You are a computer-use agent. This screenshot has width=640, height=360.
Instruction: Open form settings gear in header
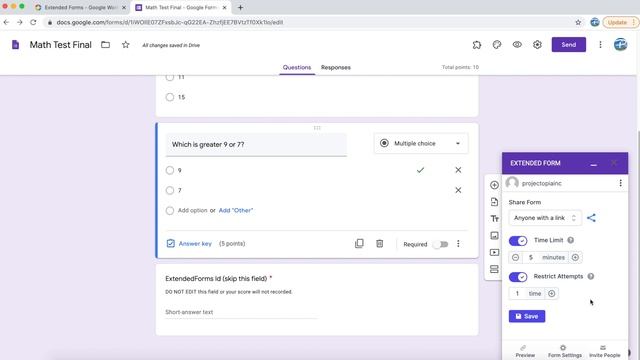pyautogui.click(x=537, y=44)
